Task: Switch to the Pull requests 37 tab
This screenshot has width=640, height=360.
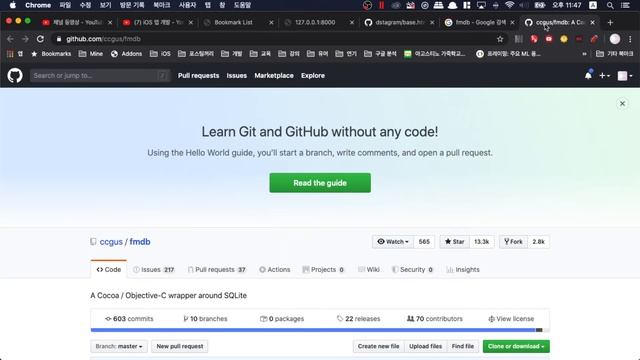Action: [217, 269]
